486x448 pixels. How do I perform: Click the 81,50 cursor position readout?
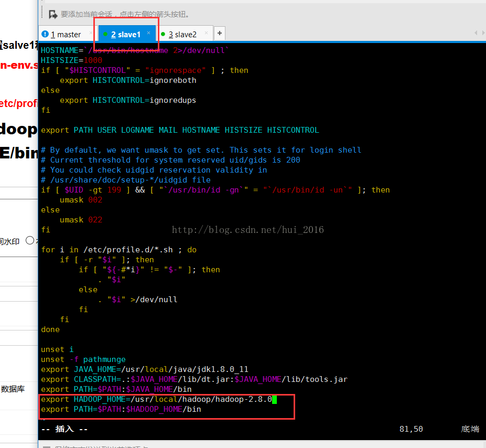(x=411, y=429)
